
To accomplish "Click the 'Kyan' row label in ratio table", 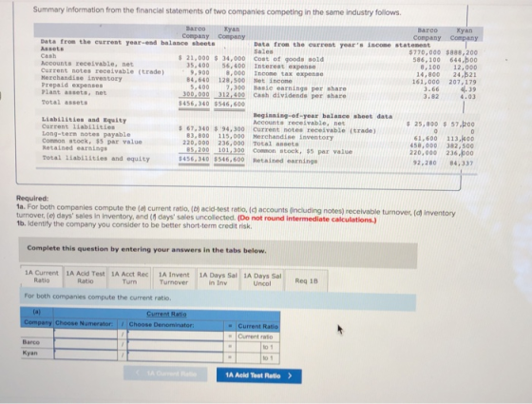I will pos(30,353).
